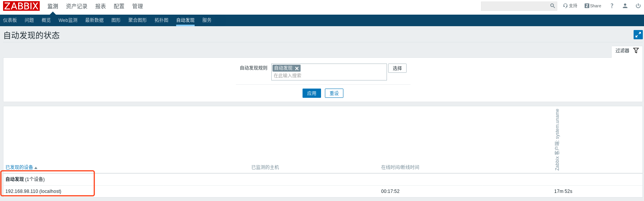
Task: Sort by 已发现的设备 column header
Action: click(x=19, y=167)
